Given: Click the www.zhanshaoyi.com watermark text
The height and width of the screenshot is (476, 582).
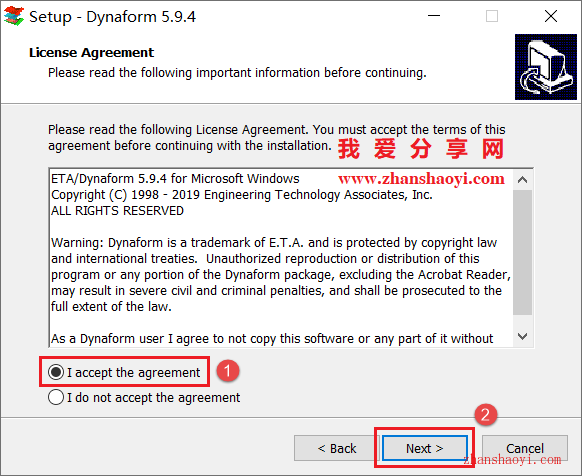Looking at the screenshot, I should pos(421,179).
